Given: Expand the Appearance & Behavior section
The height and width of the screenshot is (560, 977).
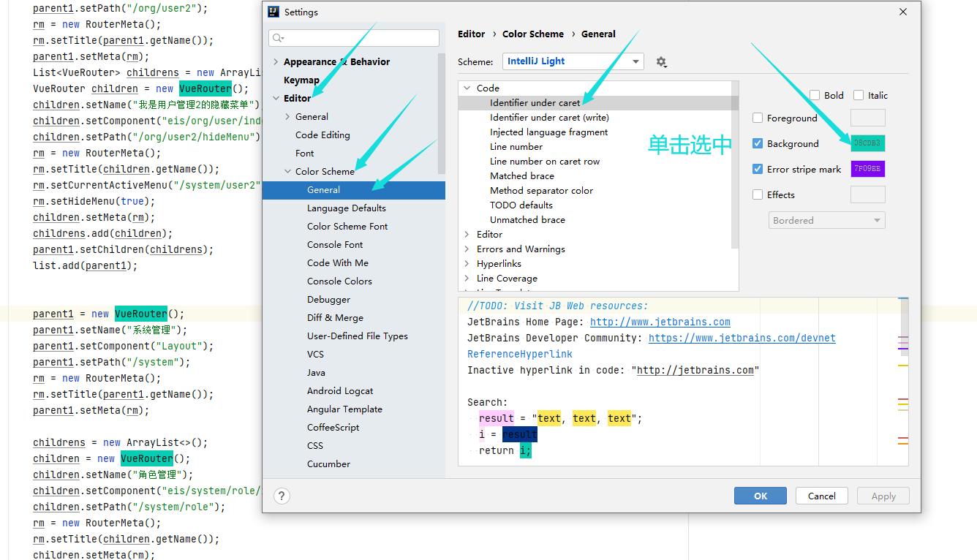Looking at the screenshot, I should pos(276,61).
